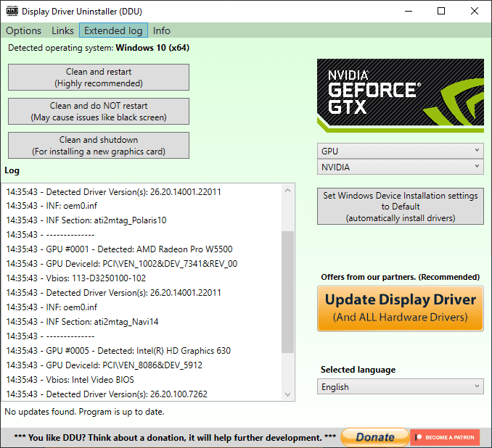492x448 pixels.
Task: Close the DDU window
Action: point(475,12)
